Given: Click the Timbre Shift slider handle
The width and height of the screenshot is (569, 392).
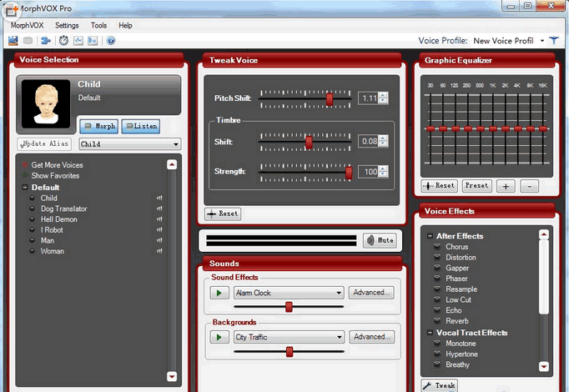Looking at the screenshot, I should point(309,142).
